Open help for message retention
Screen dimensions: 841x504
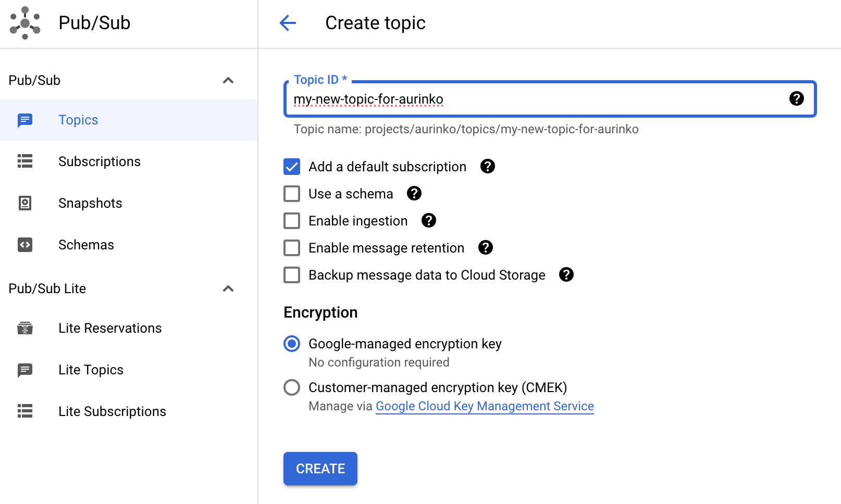(485, 247)
